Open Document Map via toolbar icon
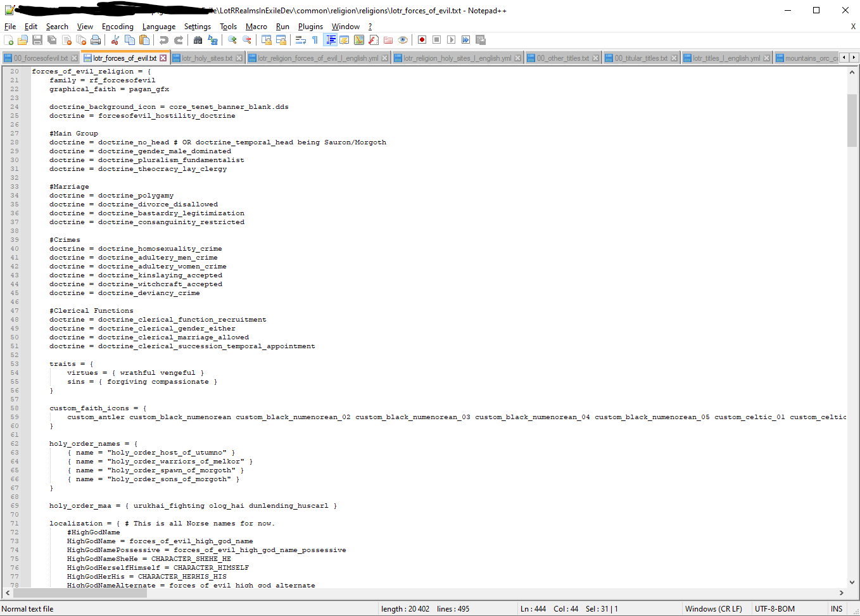Screen dimensions: 860x616 [359, 40]
